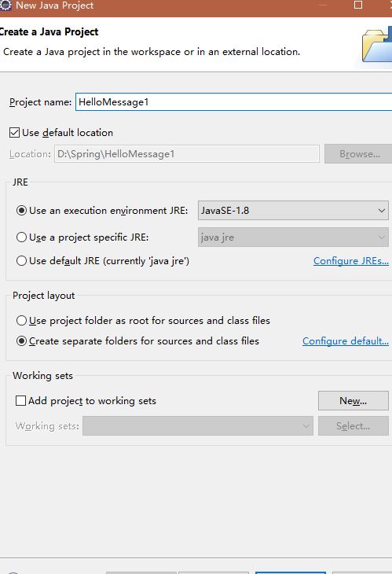Open the Working sets dropdown list

tap(198, 425)
